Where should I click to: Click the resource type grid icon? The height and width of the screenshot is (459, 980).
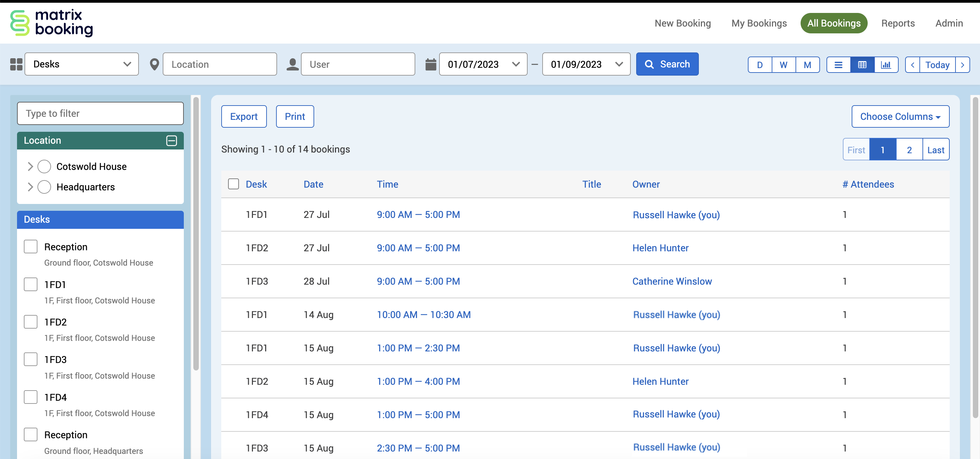pyautogui.click(x=16, y=64)
